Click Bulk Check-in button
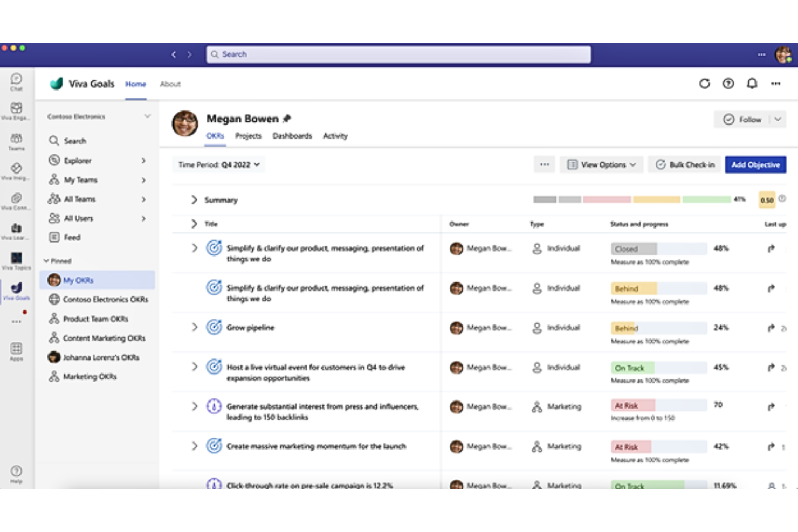Image resolution: width=798 pixels, height=532 pixels. [x=685, y=165]
